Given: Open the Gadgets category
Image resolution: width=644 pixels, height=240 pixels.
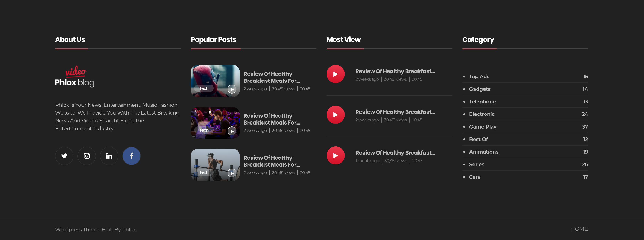Looking at the screenshot, I should 480,89.
